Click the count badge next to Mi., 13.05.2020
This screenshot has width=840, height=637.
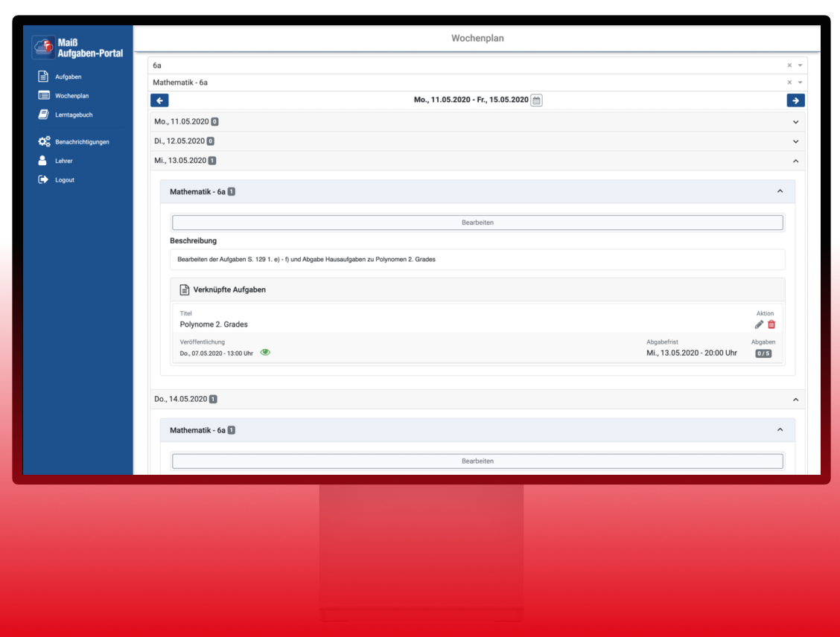(x=212, y=161)
